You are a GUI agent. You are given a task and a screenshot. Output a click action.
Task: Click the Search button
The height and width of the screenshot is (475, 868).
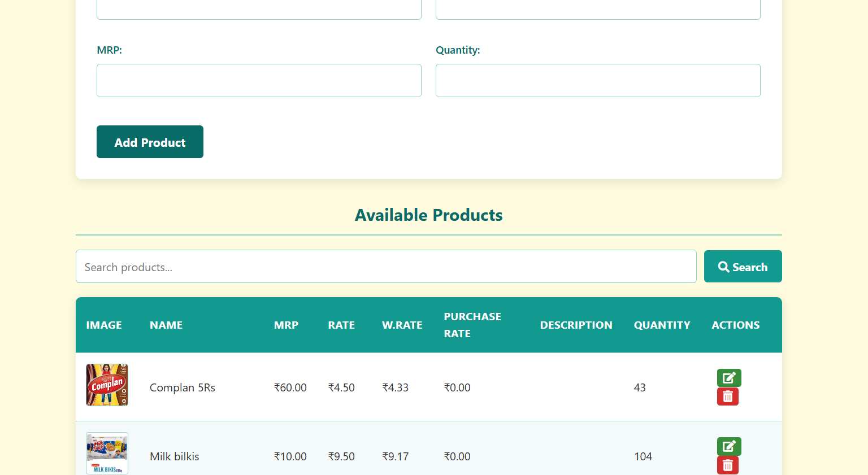pyautogui.click(x=743, y=266)
